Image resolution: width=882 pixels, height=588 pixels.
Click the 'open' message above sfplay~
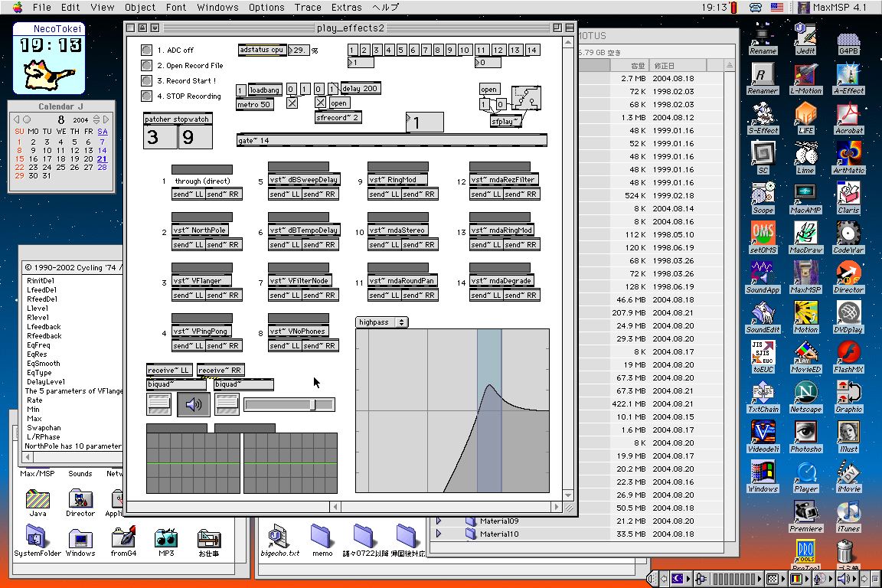click(488, 89)
